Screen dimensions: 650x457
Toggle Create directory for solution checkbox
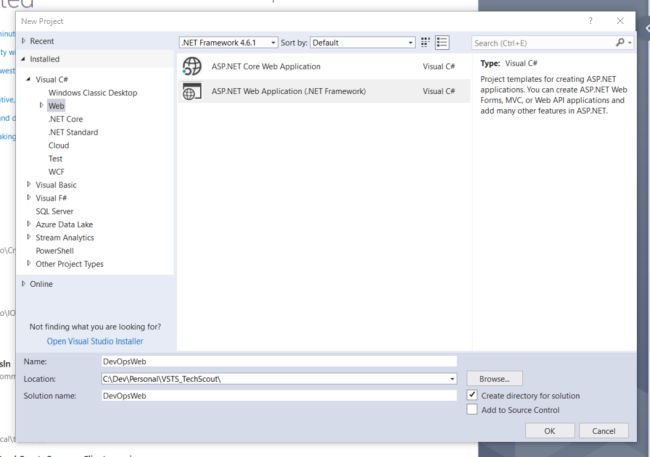point(472,395)
